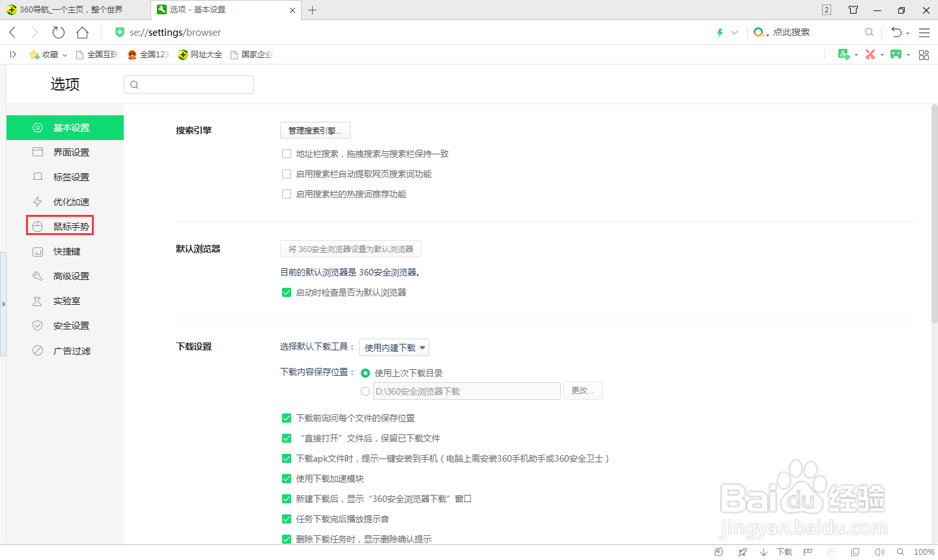This screenshot has height=560, width=938.
Task: Toggle 下载apk文件时 install-to-phone checkbox
Action: [x=286, y=458]
